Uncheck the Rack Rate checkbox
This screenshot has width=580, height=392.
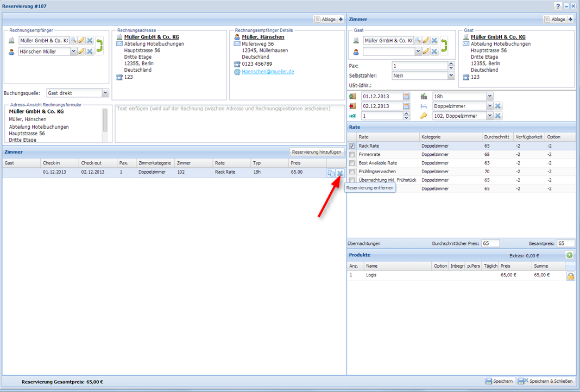point(352,146)
